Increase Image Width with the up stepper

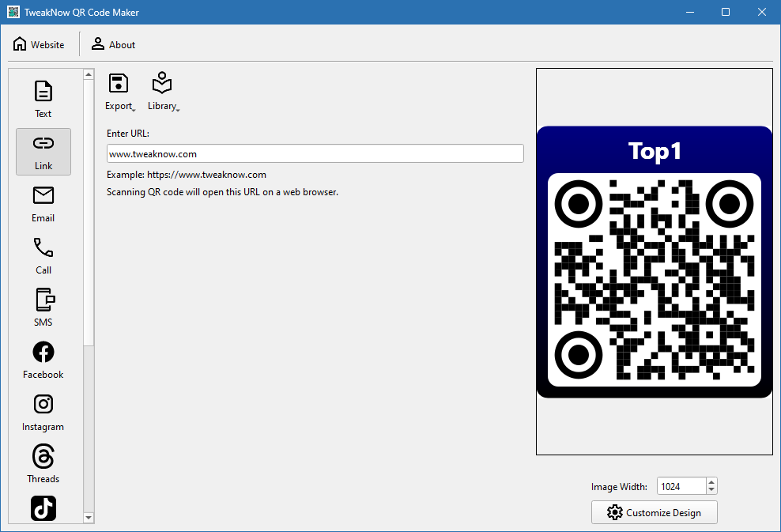[x=710, y=481]
